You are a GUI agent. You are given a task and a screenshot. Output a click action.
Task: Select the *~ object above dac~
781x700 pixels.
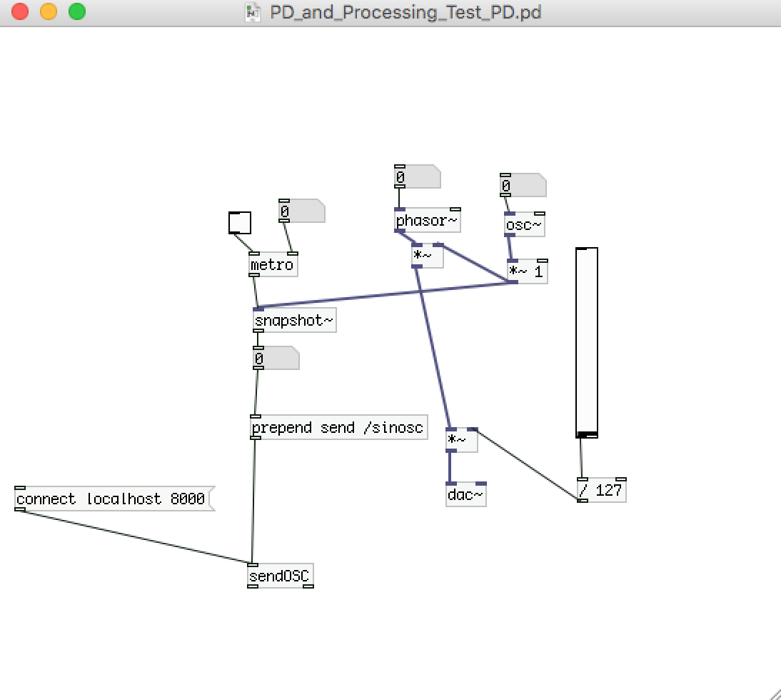pos(462,440)
